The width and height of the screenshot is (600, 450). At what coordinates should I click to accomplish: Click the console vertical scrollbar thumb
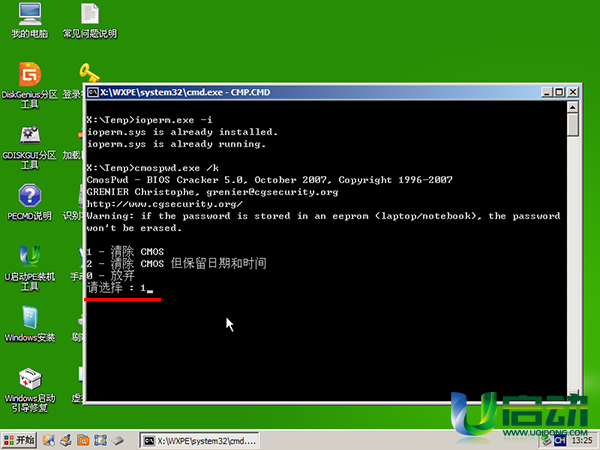coord(572,124)
